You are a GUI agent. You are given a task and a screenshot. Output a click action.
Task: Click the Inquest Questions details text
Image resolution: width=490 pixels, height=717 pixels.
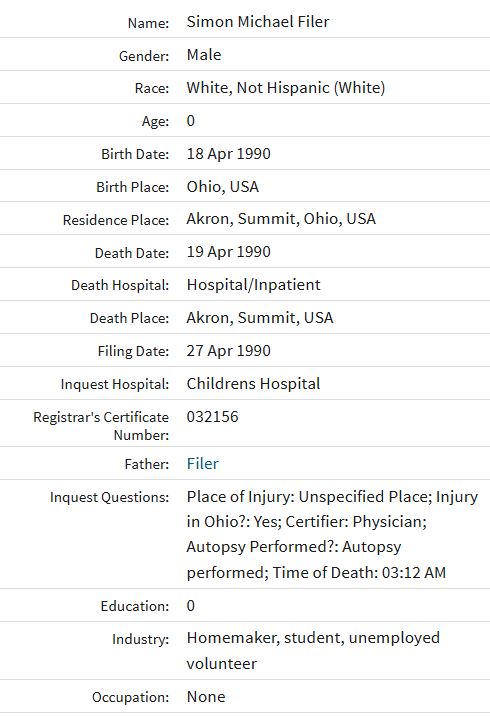point(332,534)
